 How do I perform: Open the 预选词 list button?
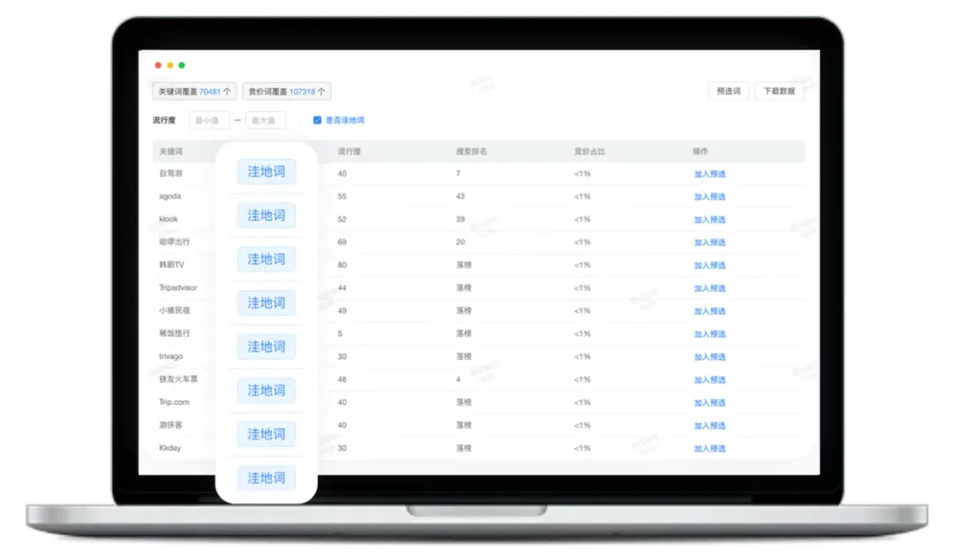pos(728,91)
